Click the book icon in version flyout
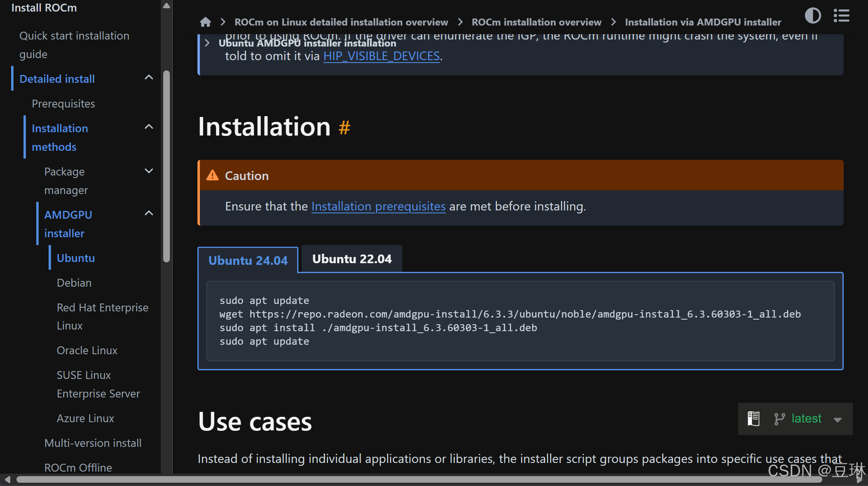The width and height of the screenshot is (868, 486). pyautogui.click(x=753, y=419)
